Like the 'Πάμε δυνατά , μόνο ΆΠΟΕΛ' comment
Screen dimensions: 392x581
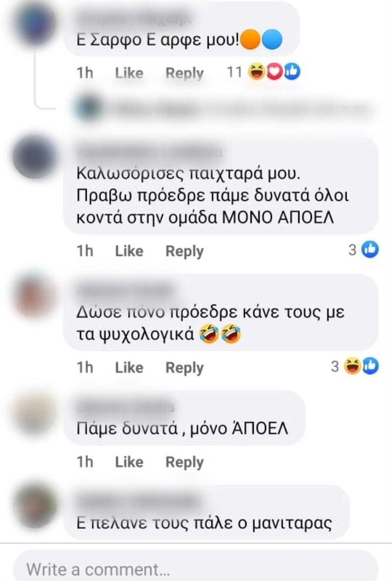click(129, 462)
